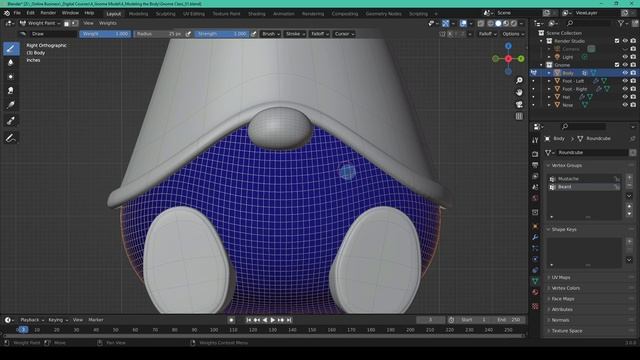Open the Texture checker properties tab

pos(535,306)
